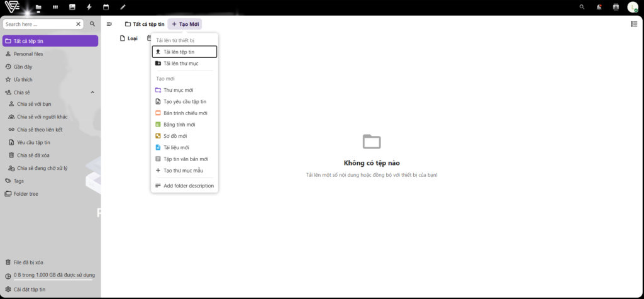Open the Files app in the top bar
Screen dimensions: 644x299
(x=38, y=7)
